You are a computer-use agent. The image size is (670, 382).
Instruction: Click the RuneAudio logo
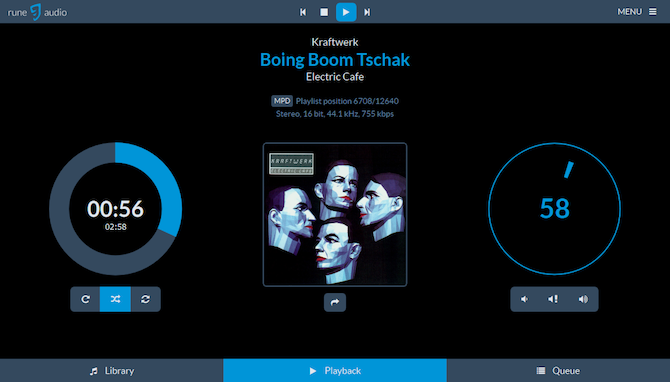(x=37, y=12)
